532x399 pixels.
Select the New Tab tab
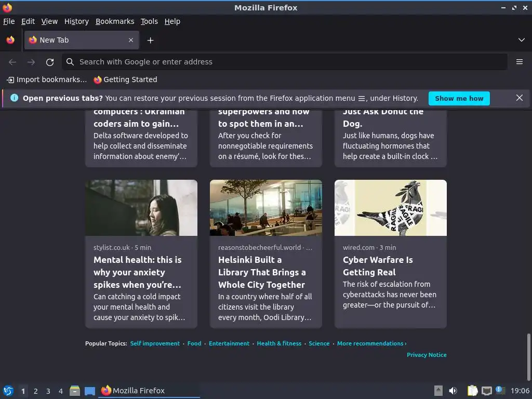(x=82, y=40)
